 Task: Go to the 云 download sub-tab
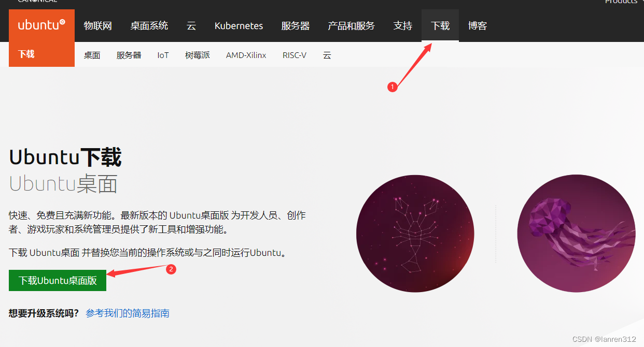(x=327, y=55)
